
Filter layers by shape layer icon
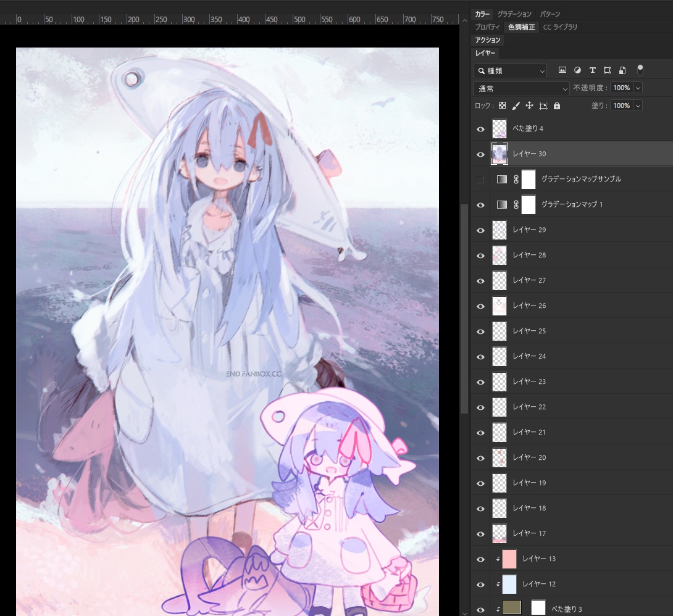click(607, 70)
